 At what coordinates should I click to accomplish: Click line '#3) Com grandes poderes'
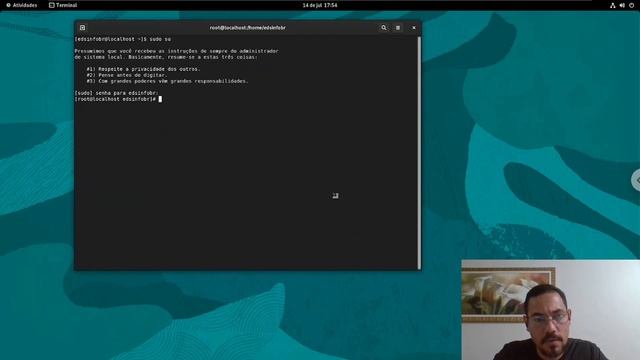167,81
